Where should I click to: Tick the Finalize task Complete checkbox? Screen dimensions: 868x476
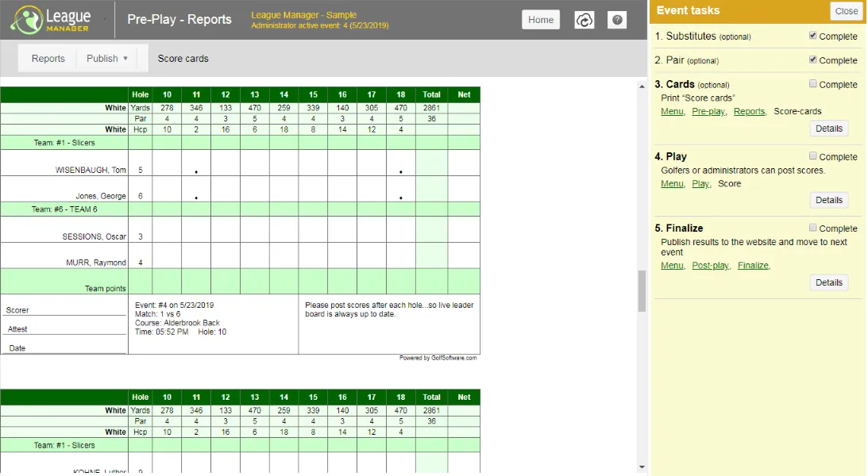pyautogui.click(x=813, y=228)
